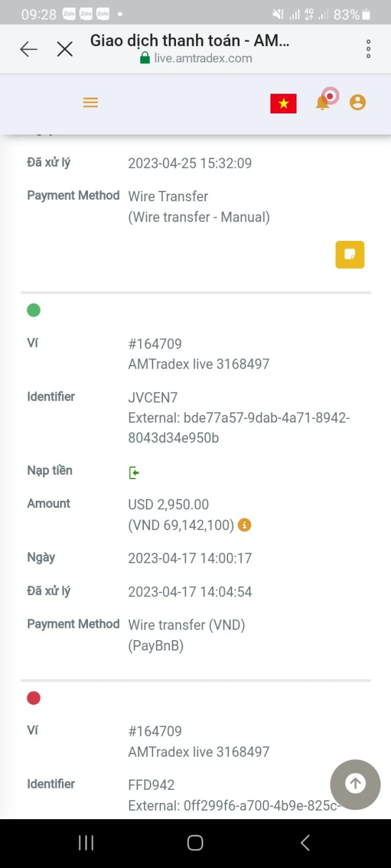Tap the red status dot
Screen dimensions: 391x868
34,698
